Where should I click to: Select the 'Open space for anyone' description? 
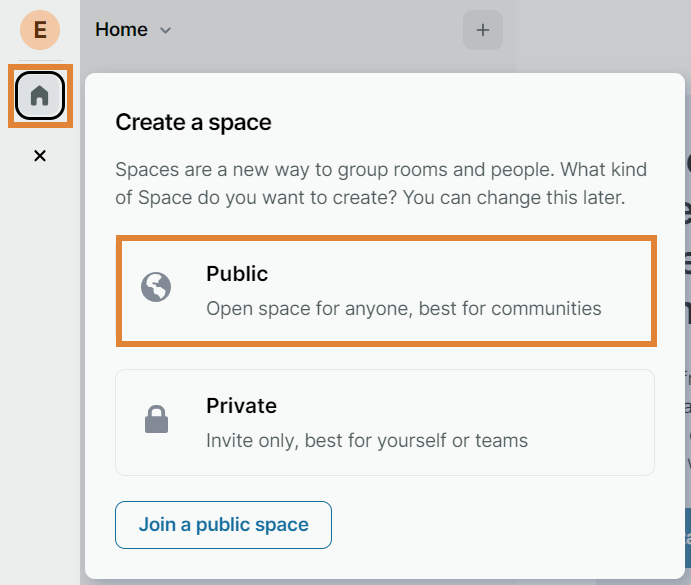403,308
